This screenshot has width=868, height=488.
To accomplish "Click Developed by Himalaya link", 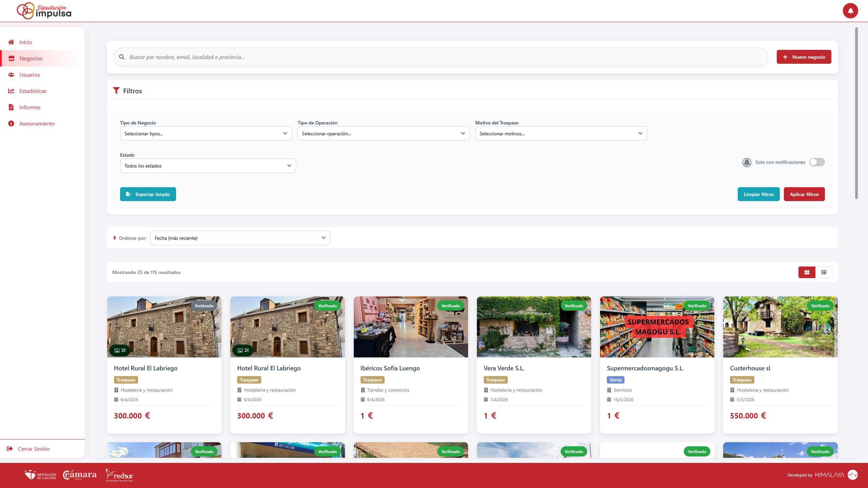I will 822,475.
